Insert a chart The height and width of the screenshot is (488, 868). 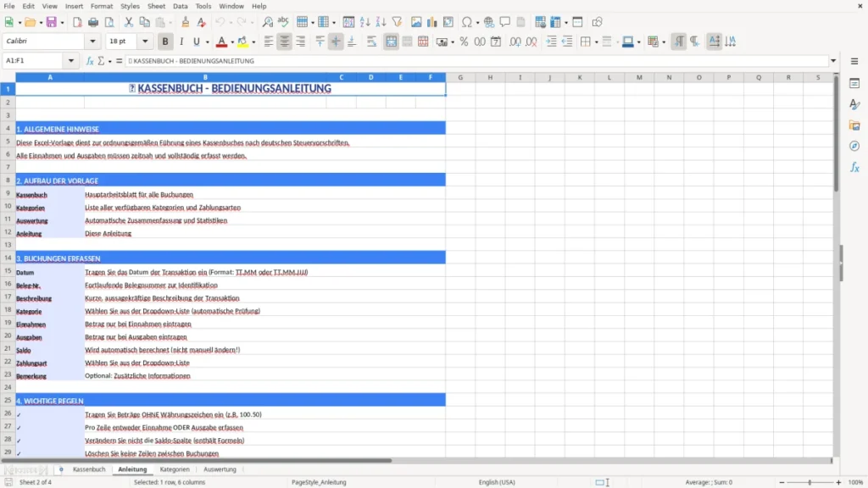pos(432,22)
